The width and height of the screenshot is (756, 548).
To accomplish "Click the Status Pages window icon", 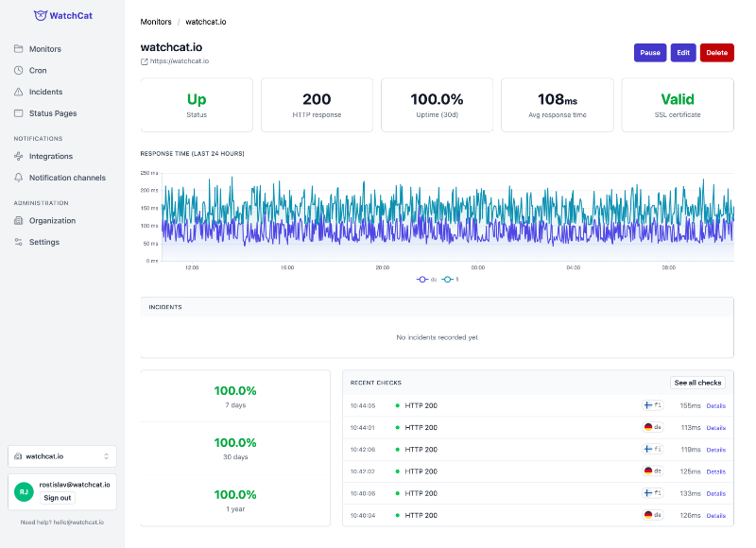I will (x=18, y=113).
